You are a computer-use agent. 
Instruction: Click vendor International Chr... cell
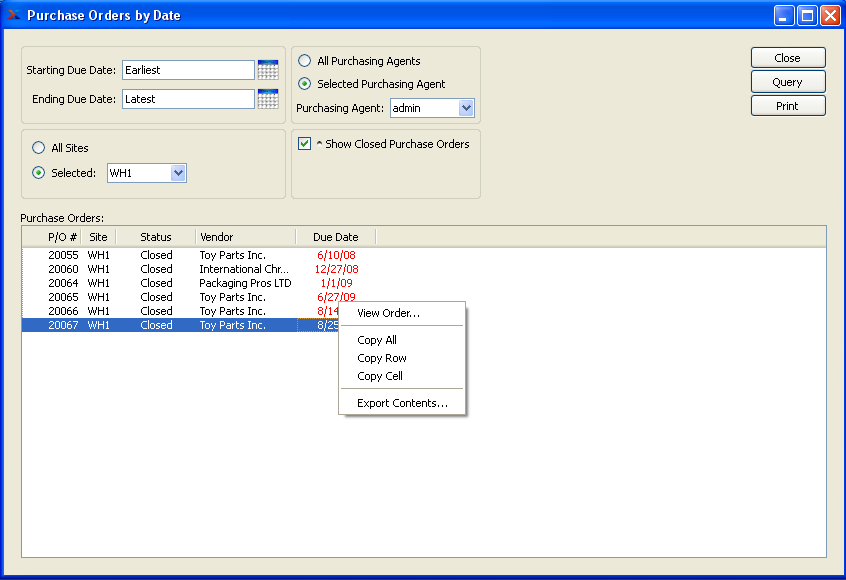244,269
